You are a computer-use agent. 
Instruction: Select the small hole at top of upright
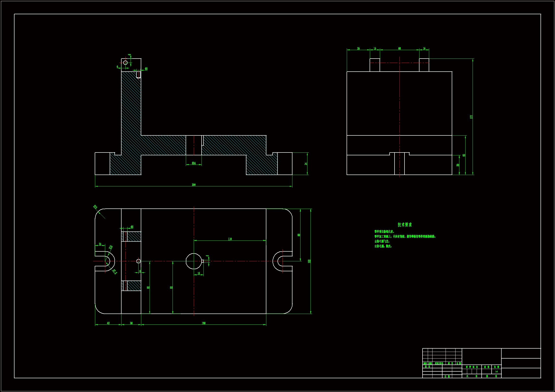click(x=125, y=63)
